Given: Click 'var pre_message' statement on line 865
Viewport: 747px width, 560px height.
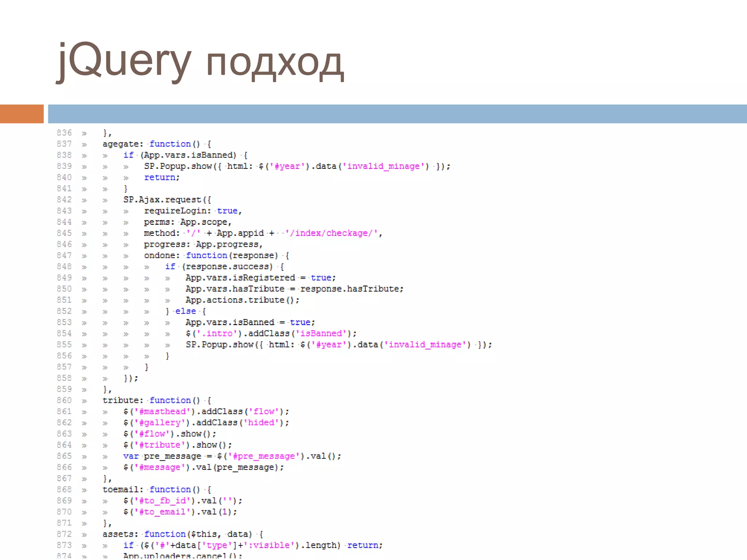Looking at the screenshot, I should 232,456.
